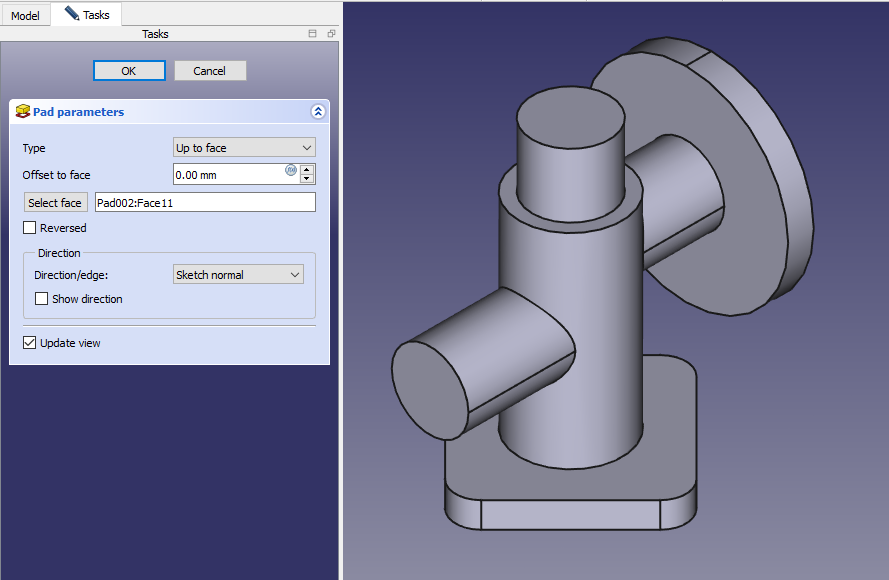
Task: Open the Type dropdown showing Up to face
Action: 244,148
